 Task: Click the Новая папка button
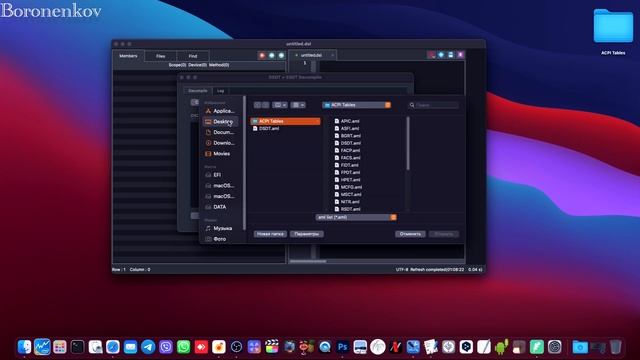270,234
